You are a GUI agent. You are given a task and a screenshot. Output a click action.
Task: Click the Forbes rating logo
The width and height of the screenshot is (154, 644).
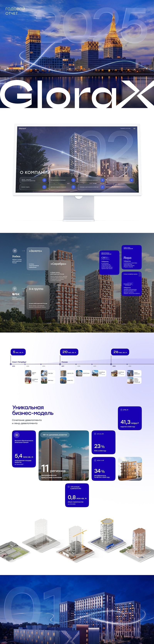(16, 256)
